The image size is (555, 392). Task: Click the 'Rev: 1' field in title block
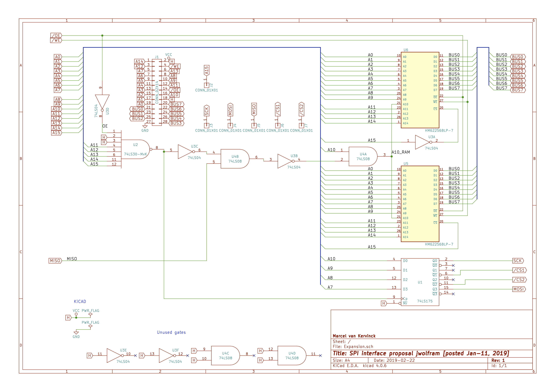click(x=498, y=360)
